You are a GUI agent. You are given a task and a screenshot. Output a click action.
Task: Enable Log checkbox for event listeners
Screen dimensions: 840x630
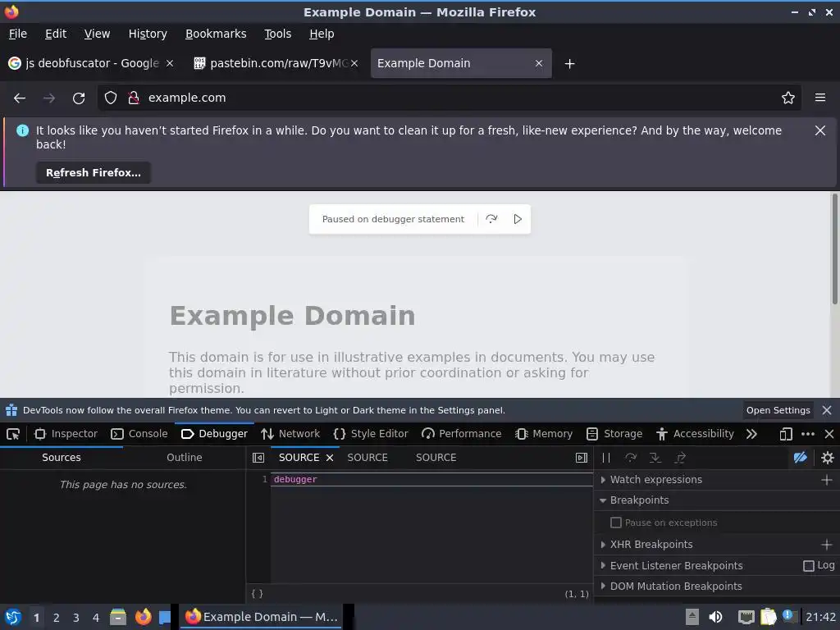coord(808,566)
